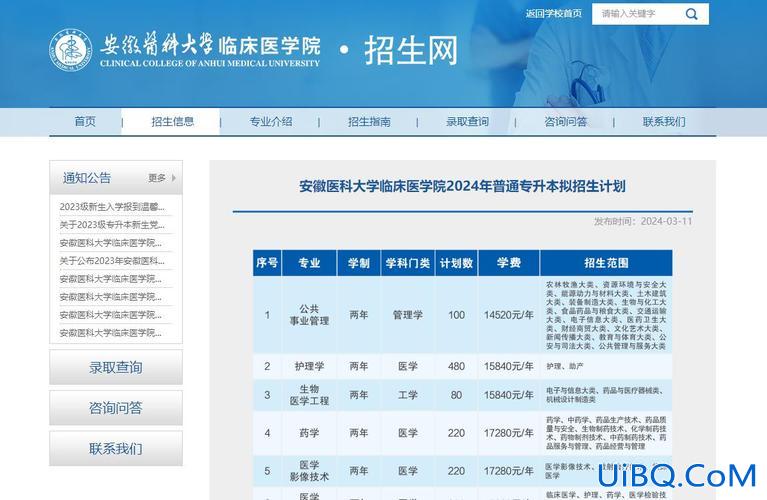Viewport: 767px width, 500px height.
Task: Click the plan count 100 cell
Action: pyautogui.click(x=456, y=315)
